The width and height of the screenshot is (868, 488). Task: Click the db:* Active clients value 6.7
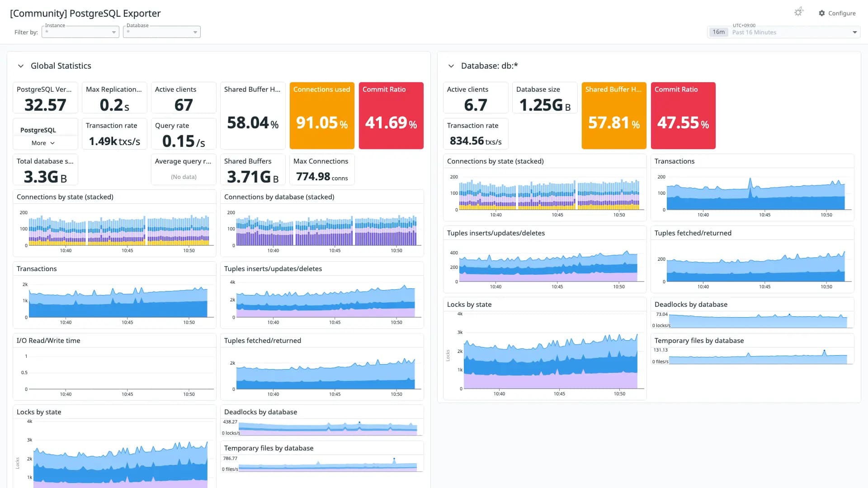click(x=476, y=105)
